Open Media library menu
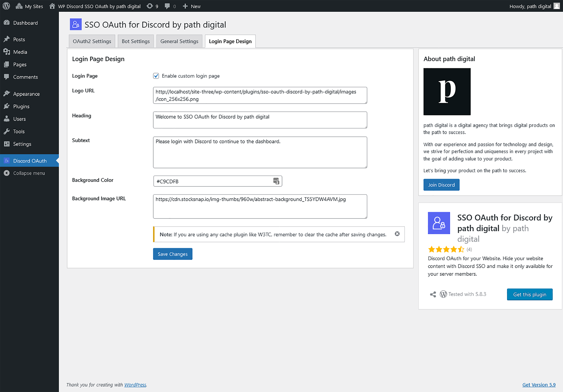This screenshot has height=392, width=563. (x=29, y=52)
